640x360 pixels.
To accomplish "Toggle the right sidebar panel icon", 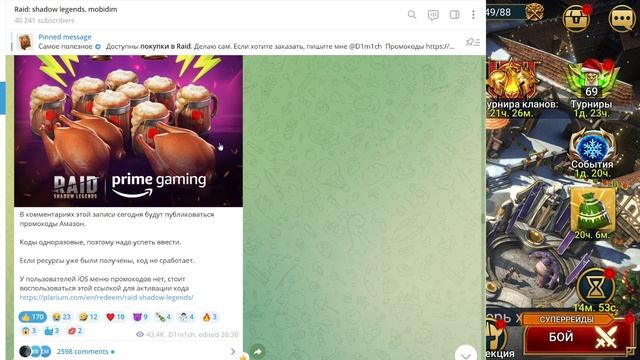I will (x=454, y=15).
